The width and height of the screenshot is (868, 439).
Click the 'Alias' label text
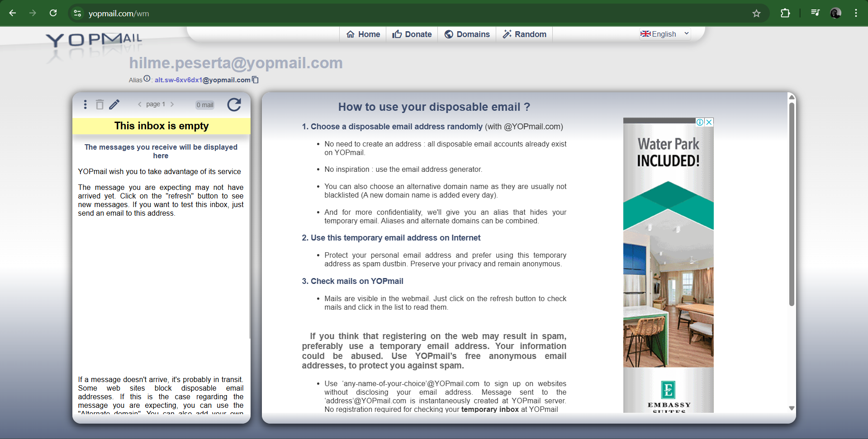pos(135,80)
